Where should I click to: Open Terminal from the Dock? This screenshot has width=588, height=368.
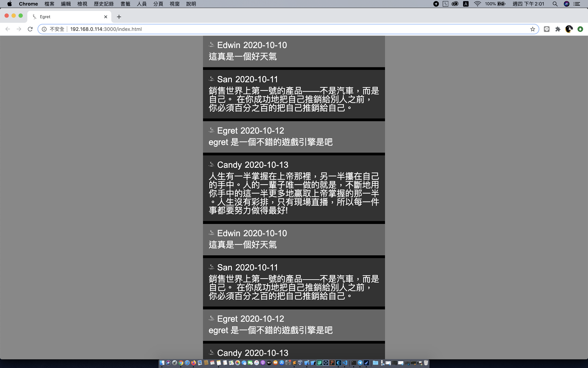tap(354, 363)
